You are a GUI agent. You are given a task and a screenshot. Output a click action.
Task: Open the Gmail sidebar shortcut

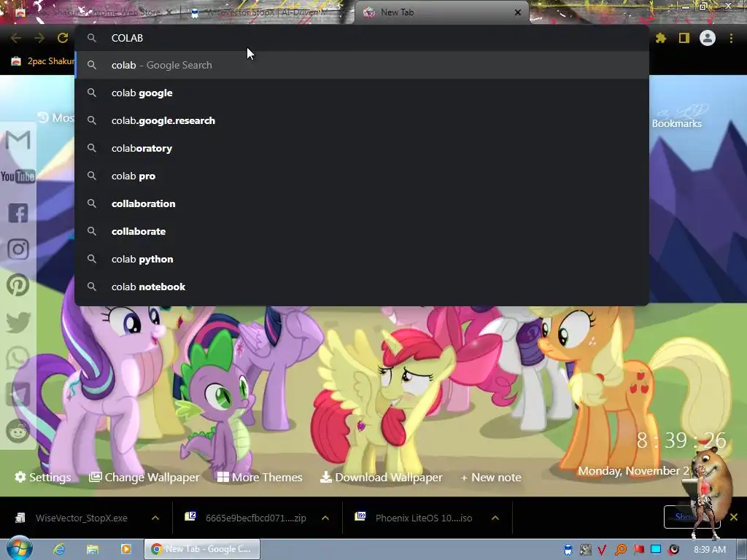pyautogui.click(x=18, y=140)
